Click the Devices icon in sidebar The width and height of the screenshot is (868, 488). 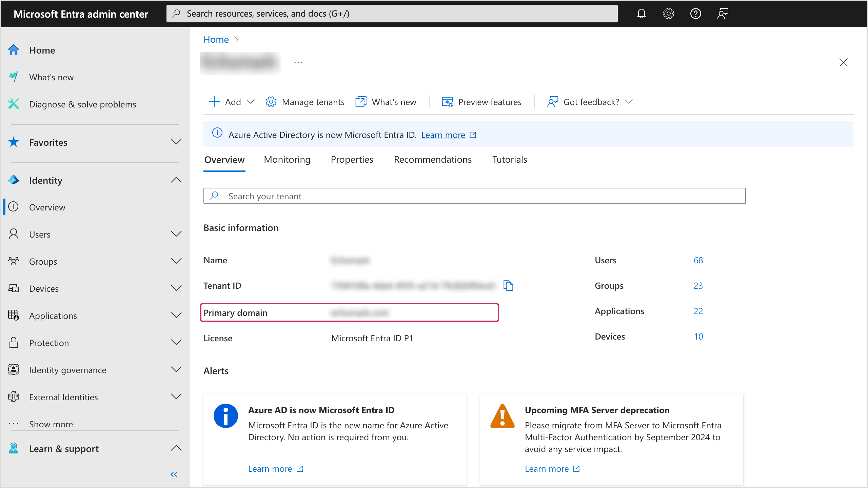pos(14,288)
